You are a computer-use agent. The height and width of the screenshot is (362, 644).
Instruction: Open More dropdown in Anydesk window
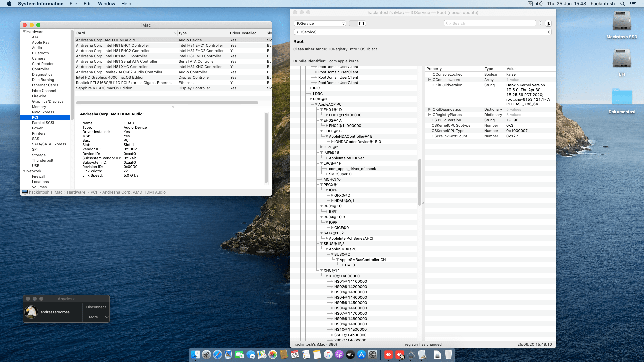(96, 317)
